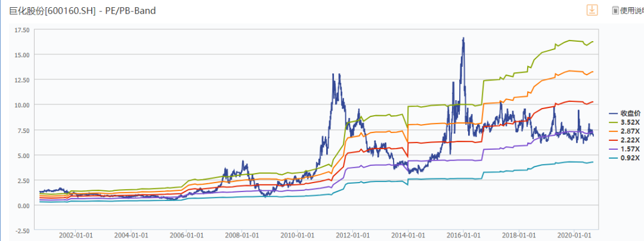644x241 pixels.
Task: Click the orange download chart icon
Action: (x=592, y=10)
